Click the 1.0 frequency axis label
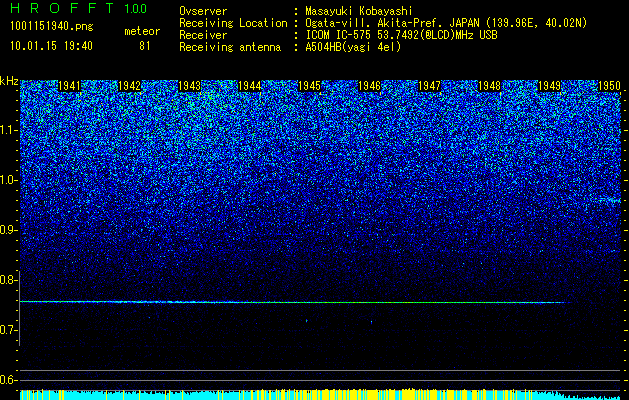 point(9,181)
